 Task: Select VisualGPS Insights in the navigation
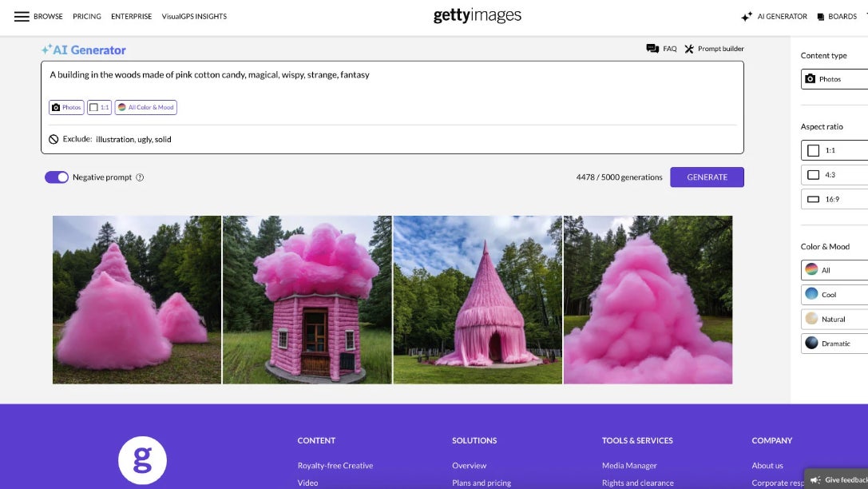tap(194, 15)
